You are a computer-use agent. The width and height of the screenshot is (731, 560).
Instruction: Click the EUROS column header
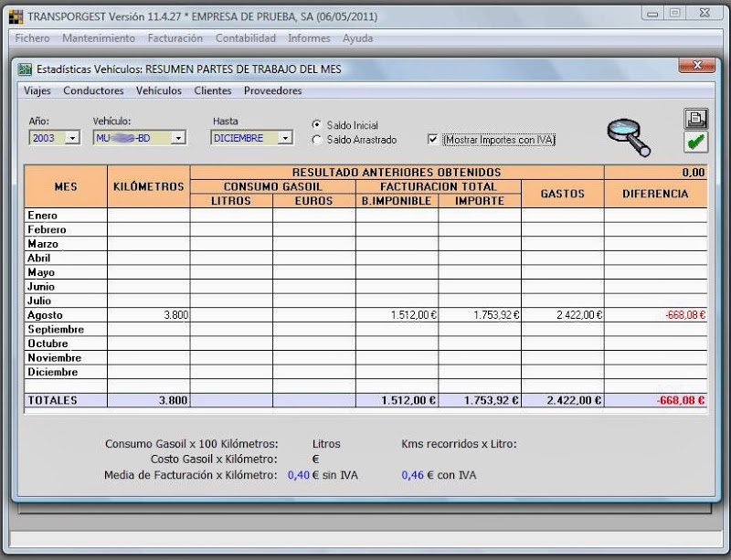(314, 201)
